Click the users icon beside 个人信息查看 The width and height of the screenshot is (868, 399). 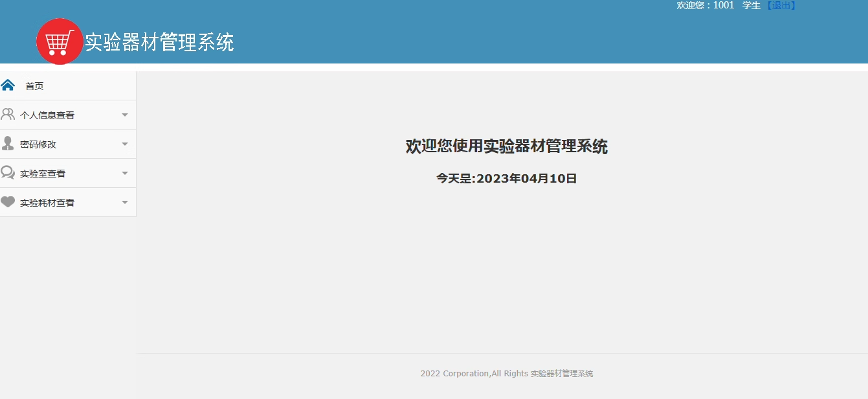click(x=8, y=115)
